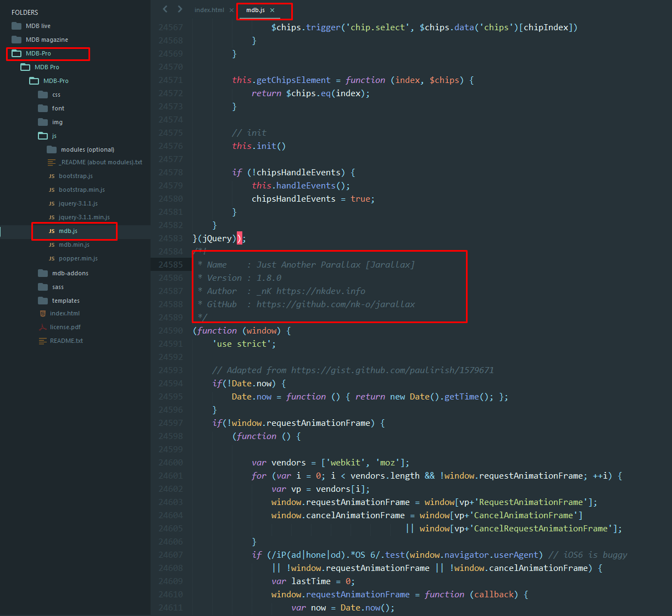Viewport: 672px width, 616px height.
Task: Click the '// init' comment line
Action: coord(249,133)
